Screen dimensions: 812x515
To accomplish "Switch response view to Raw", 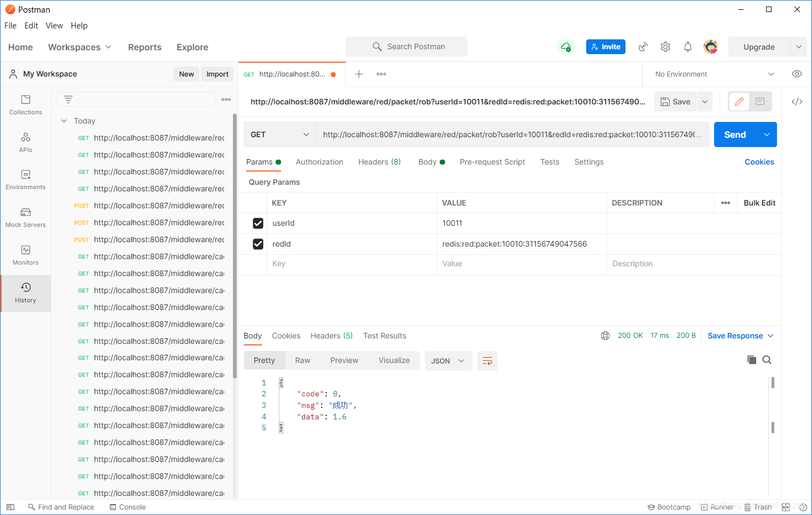I will tap(302, 360).
